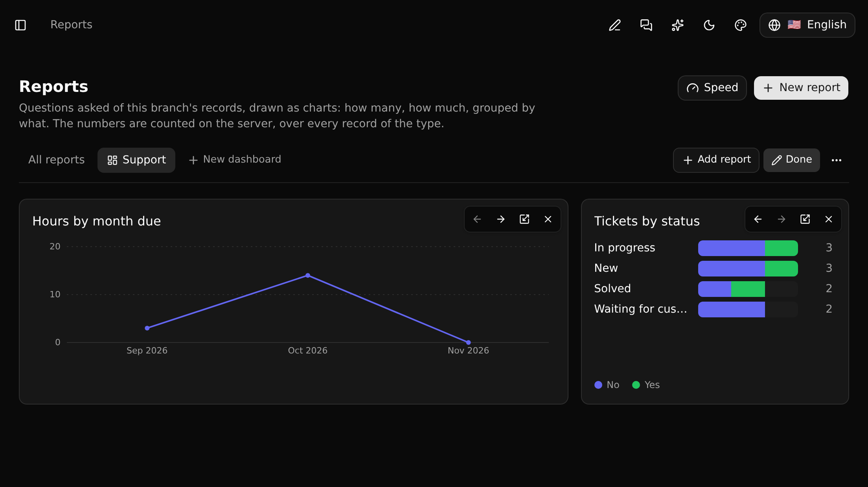The image size is (868, 487).
Task: Click the New status row label
Action: (x=606, y=268)
